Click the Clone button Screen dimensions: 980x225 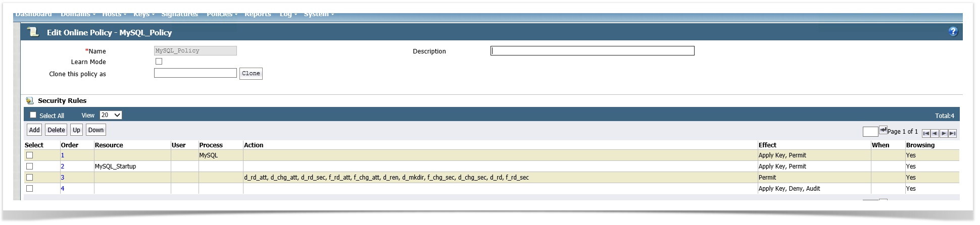click(251, 74)
